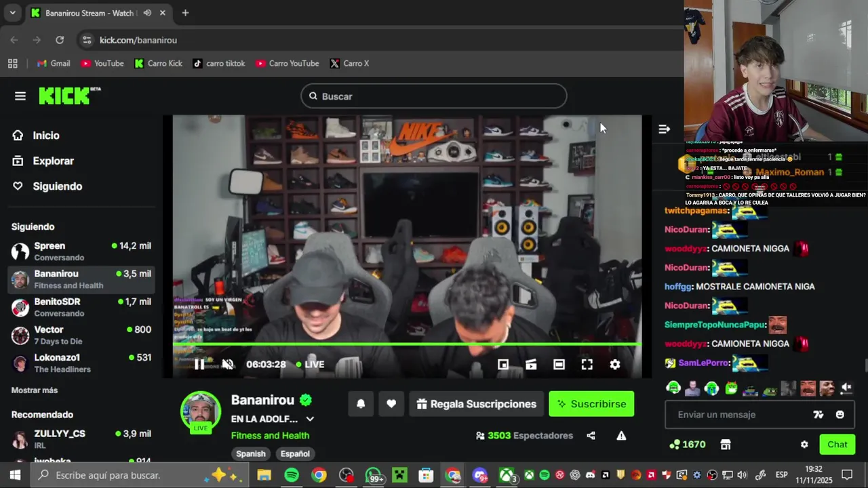Report stream with the warning icon
This screenshot has height=488, width=868.
click(x=621, y=436)
